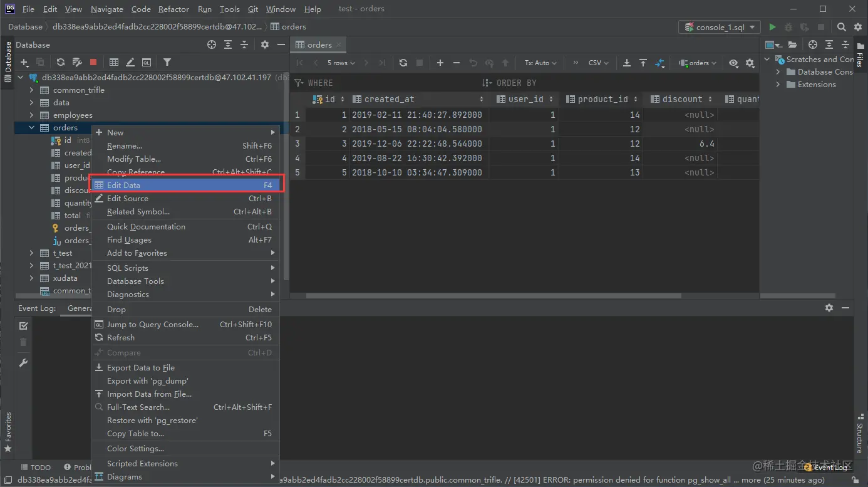Screen dimensions: 868x487
Task: Reload data grid refresh icon
Action: [403, 63]
